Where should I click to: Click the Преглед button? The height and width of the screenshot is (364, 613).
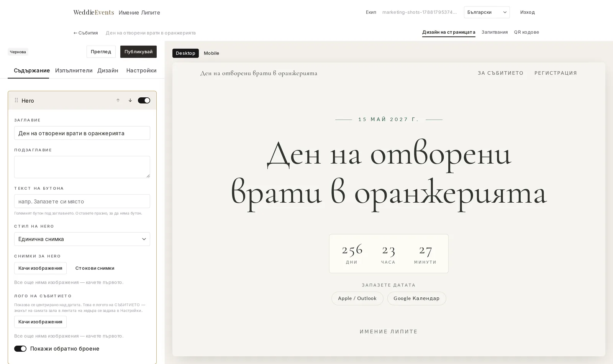pyautogui.click(x=101, y=52)
